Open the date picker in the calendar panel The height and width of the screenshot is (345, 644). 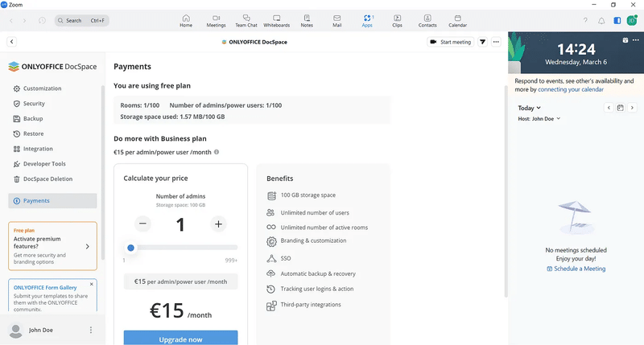point(620,108)
